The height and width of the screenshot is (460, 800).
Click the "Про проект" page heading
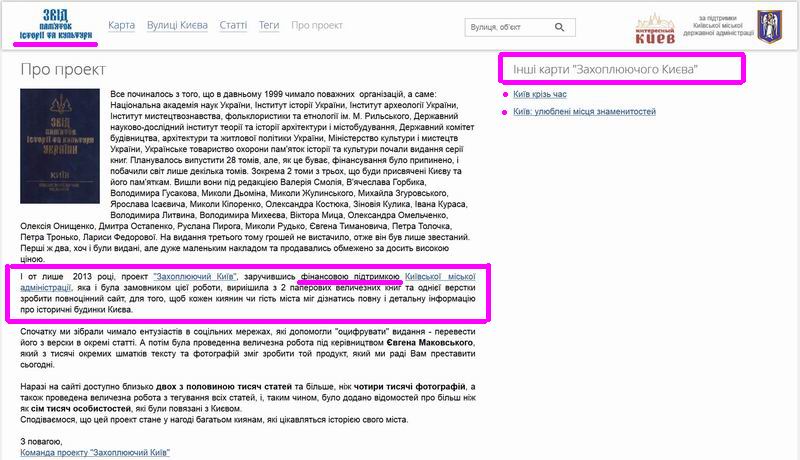click(x=63, y=70)
